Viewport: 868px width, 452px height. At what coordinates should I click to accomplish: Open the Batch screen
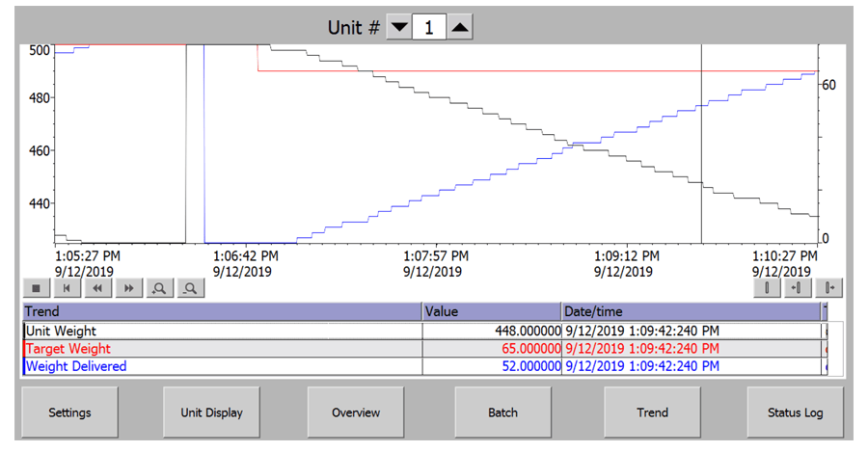click(502, 412)
